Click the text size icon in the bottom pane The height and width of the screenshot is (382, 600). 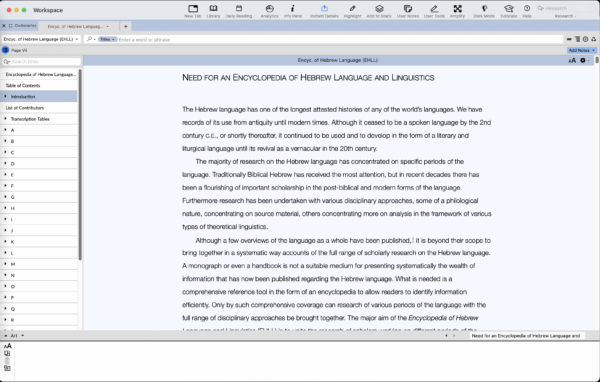pyautogui.click(x=7, y=346)
